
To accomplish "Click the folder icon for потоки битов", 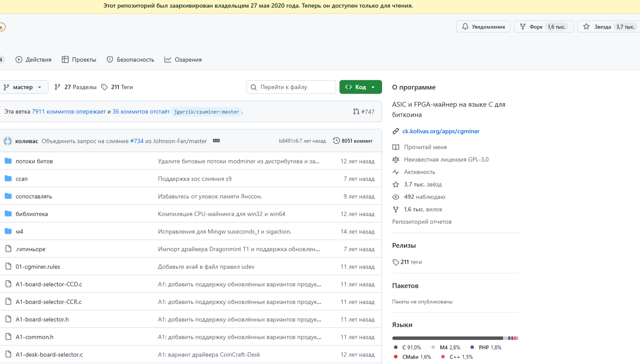I will [x=8, y=161].
